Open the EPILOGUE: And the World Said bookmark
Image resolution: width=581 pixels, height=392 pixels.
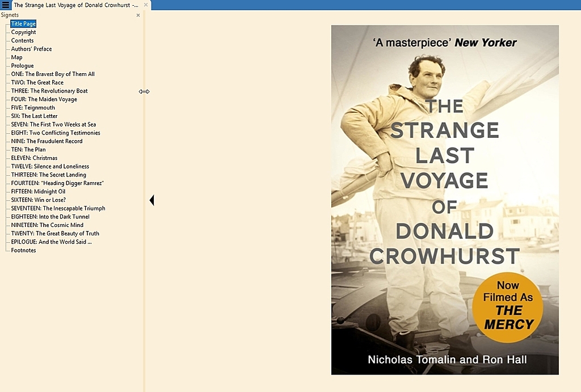coord(51,242)
